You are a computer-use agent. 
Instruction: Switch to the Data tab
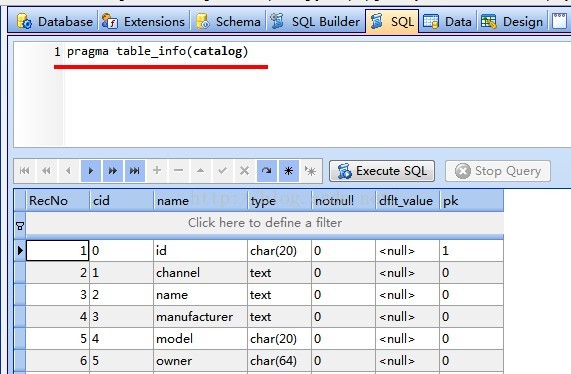coord(448,21)
